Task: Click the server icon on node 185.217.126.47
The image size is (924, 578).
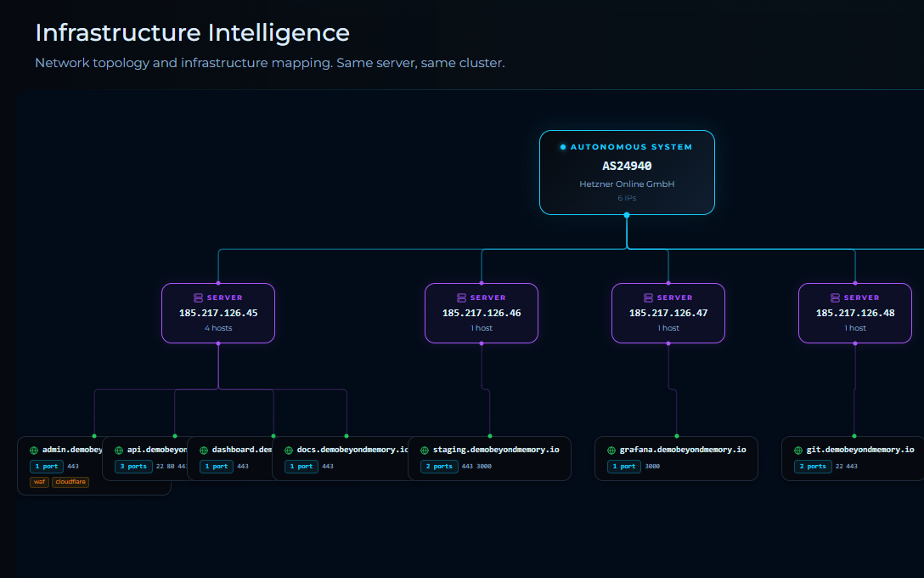Action: [648, 297]
